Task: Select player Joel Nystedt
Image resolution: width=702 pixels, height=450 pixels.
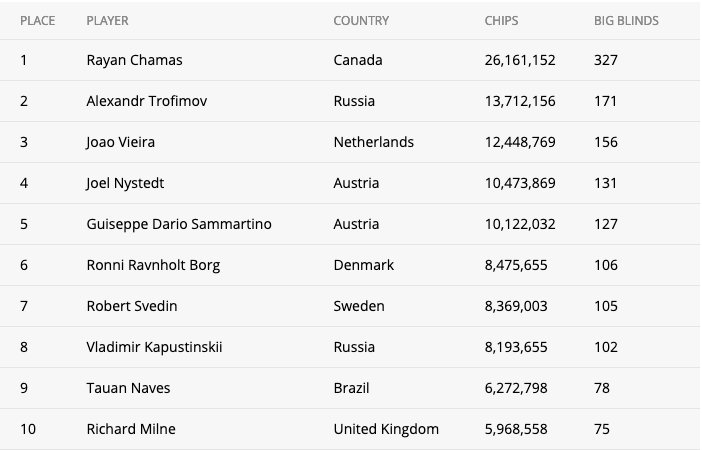Action: pyautogui.click(x=125, y=183)
